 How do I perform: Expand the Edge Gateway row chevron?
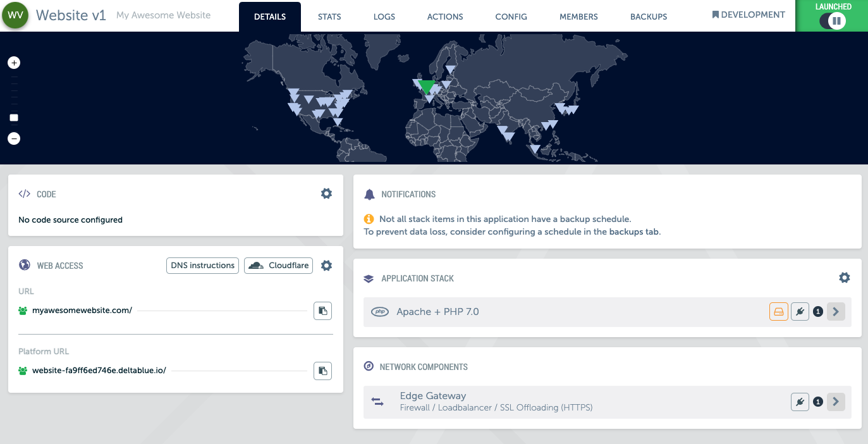pyautogui.click(x=836, y=402)
